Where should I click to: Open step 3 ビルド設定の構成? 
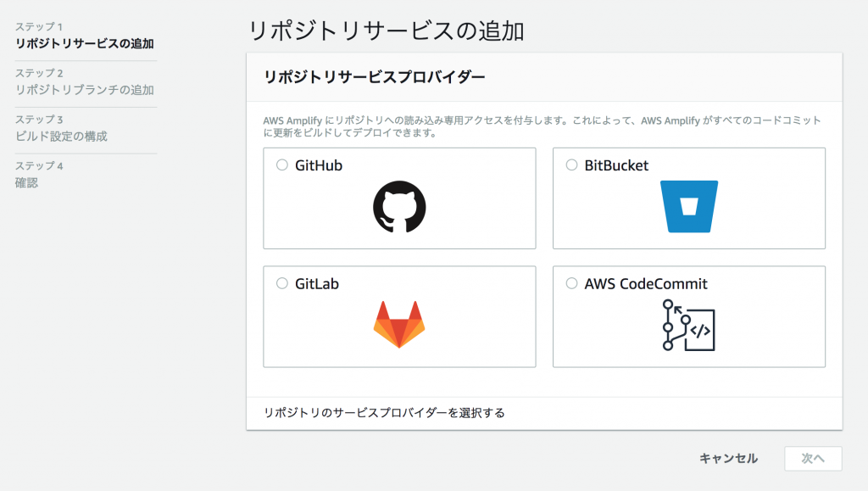tap(61, 137)
